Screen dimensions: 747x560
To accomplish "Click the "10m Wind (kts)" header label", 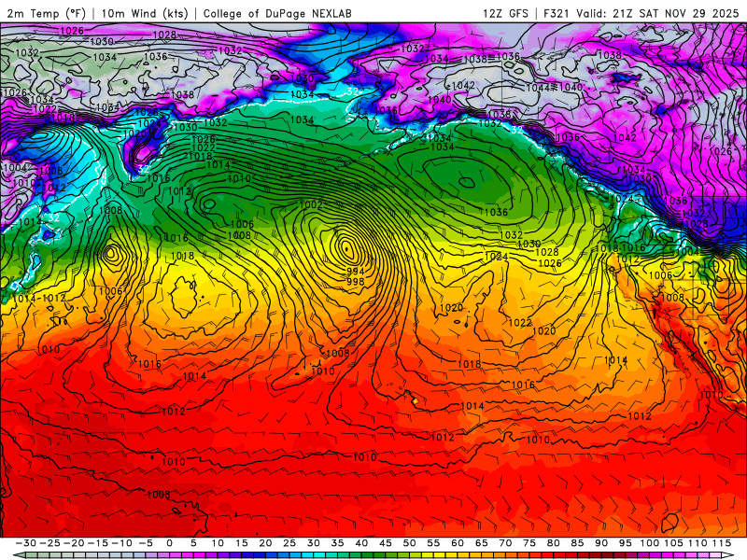I will coord(145,13).
